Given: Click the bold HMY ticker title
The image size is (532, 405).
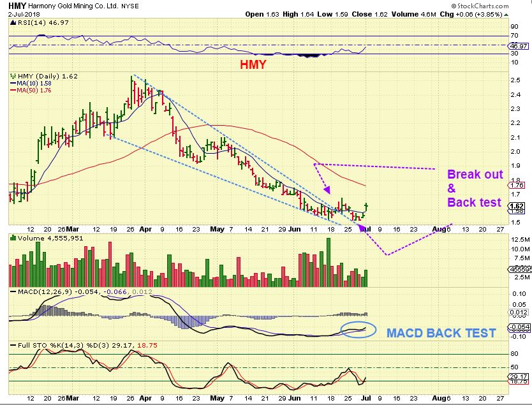Looking at the screenshot, I should [17, 6].
